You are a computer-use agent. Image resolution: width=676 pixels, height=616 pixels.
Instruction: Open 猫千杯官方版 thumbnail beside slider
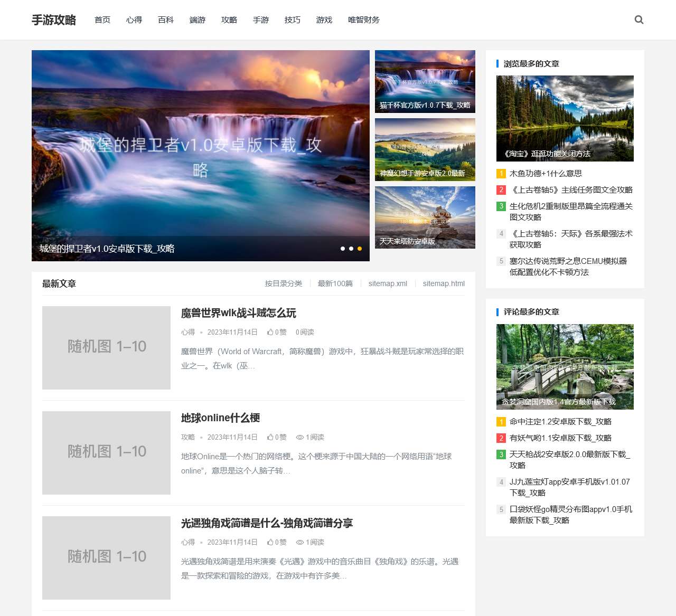425,81
